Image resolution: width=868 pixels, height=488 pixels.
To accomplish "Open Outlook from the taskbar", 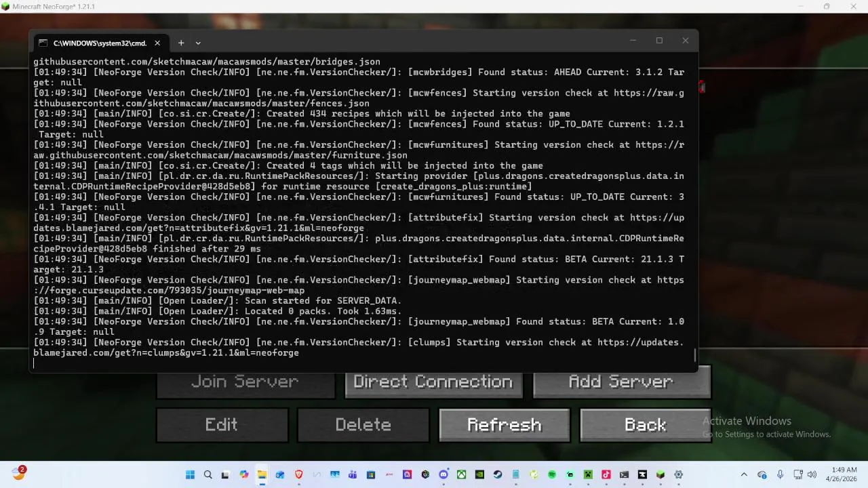I will click(280, 474).
